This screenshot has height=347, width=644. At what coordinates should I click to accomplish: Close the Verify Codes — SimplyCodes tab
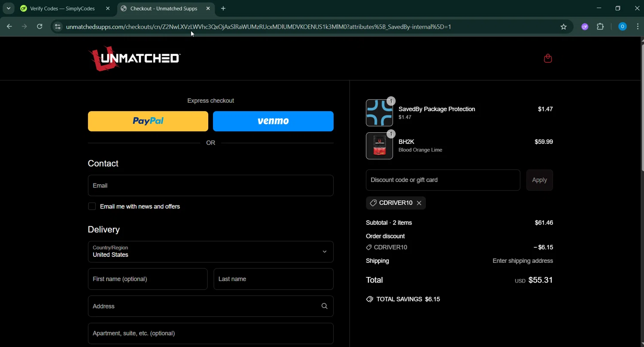(108, 9)
